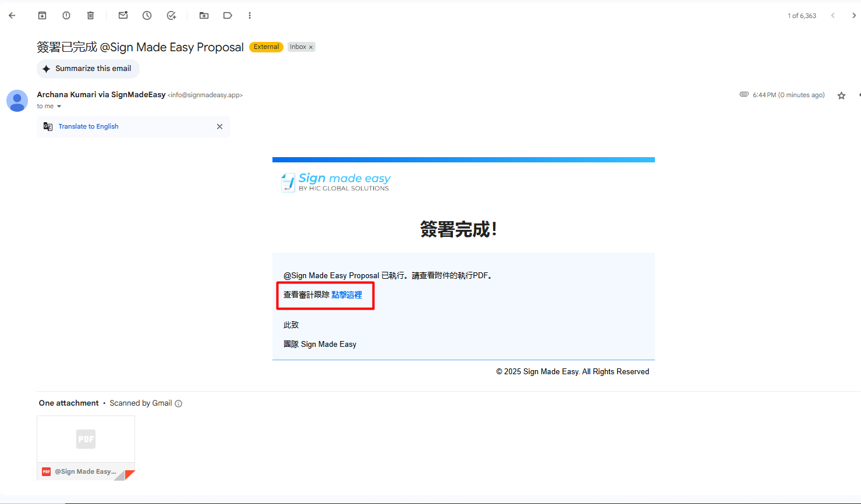861x504 pixels.
Task: Open the @Sign Made Easy PDF attachment thumbnail
Action: click(86, 448)
